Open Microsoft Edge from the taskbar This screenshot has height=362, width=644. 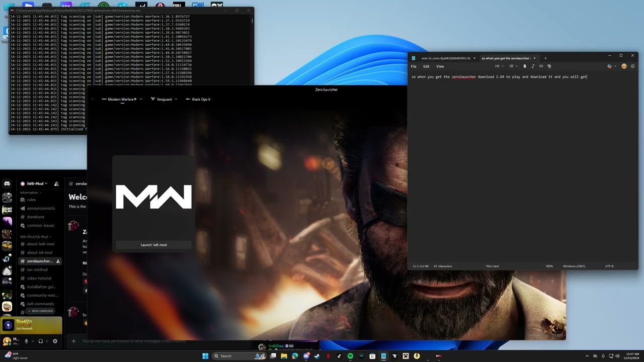[295, 356]
